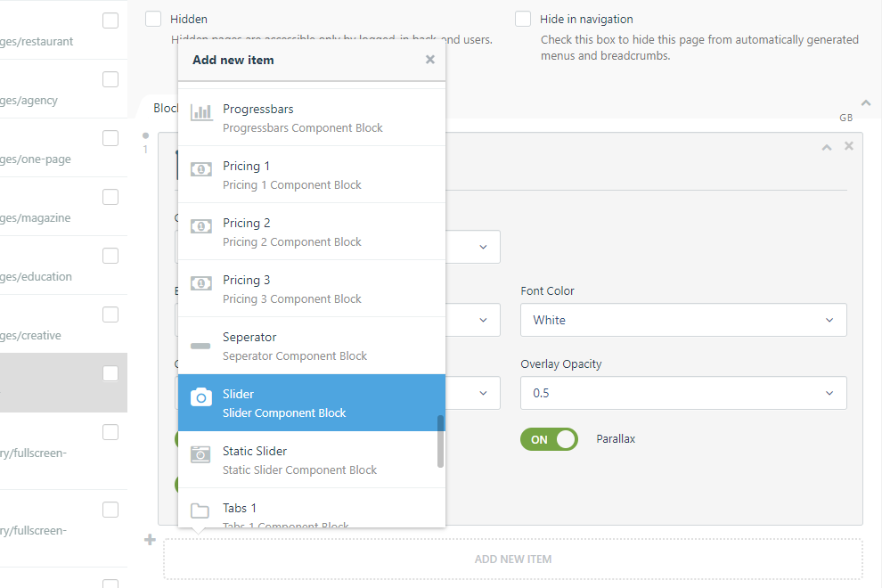The width and height of the screenshot is (882, 588).
Task: Choose Pricing 2 from the item list
Action: click(312, 232)
